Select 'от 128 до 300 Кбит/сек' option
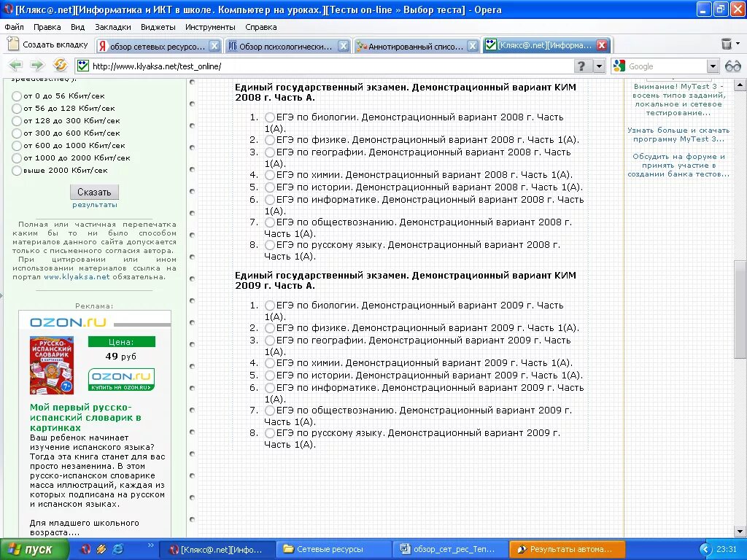This screenshot has width=747, height=560. click(17, 121)
